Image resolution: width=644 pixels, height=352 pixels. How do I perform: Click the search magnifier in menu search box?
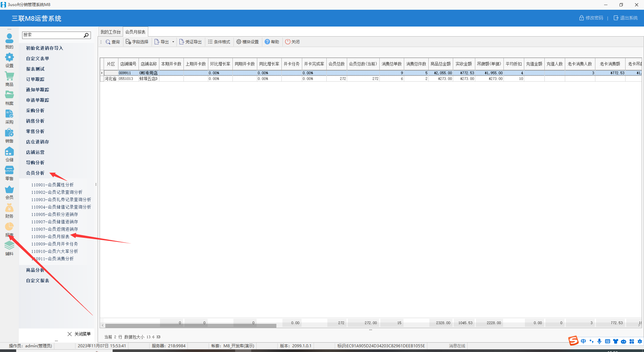[86, 35]
